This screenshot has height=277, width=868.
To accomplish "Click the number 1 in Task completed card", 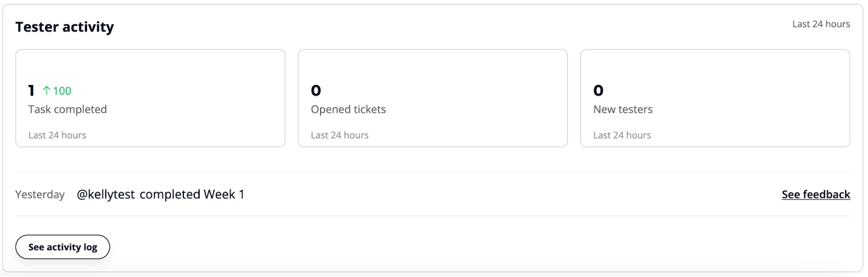I will point(31,91).
